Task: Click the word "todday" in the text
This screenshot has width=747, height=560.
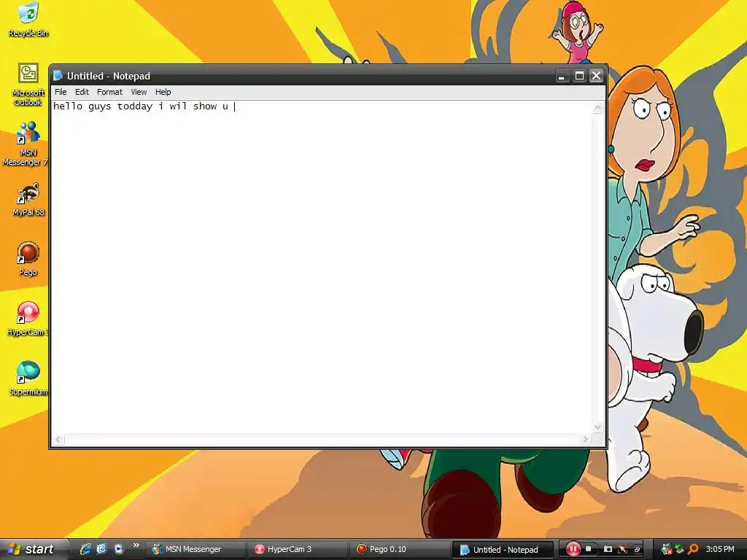Action: [135, 106]
